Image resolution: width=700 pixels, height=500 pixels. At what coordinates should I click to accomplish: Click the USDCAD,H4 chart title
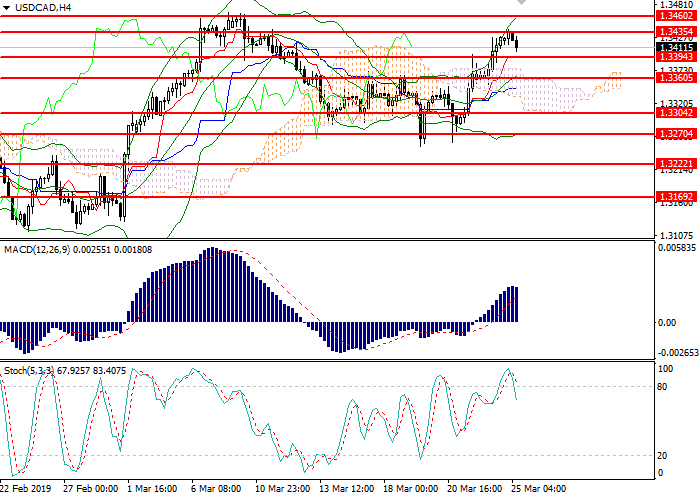point(43,7)
